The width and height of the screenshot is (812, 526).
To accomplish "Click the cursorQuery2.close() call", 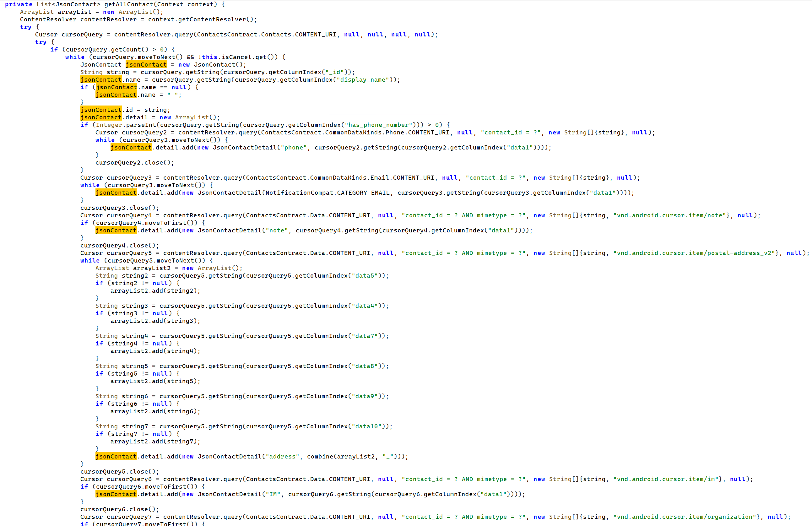I will coord(134,163).
